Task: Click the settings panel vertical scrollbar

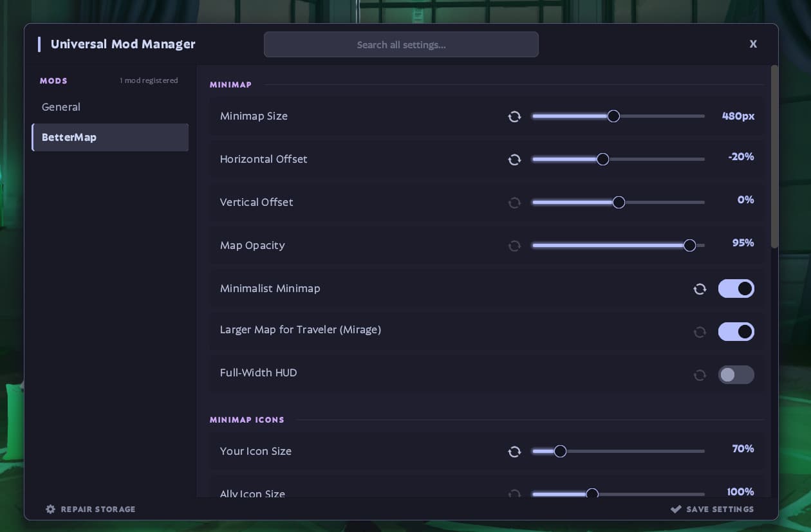Action: coord(774,156)
